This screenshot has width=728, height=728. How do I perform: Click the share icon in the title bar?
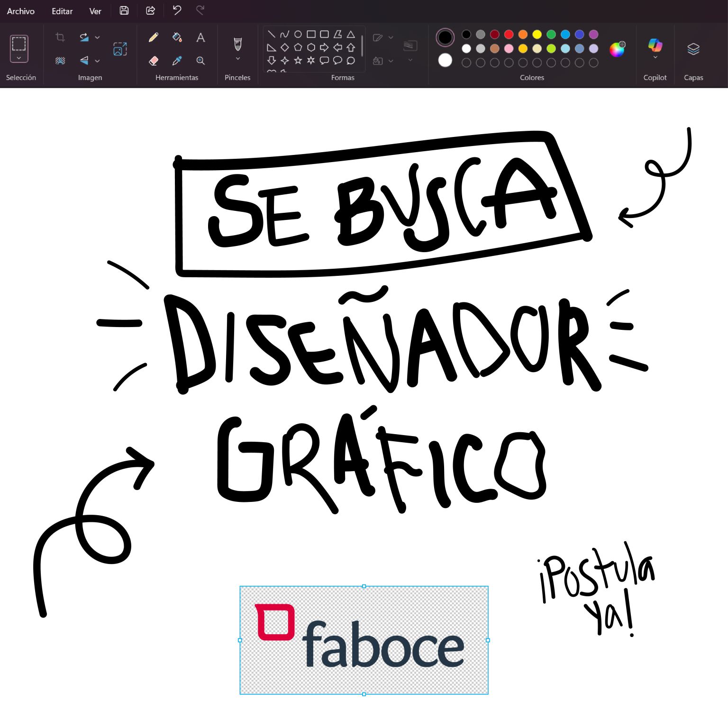[150, 10]
